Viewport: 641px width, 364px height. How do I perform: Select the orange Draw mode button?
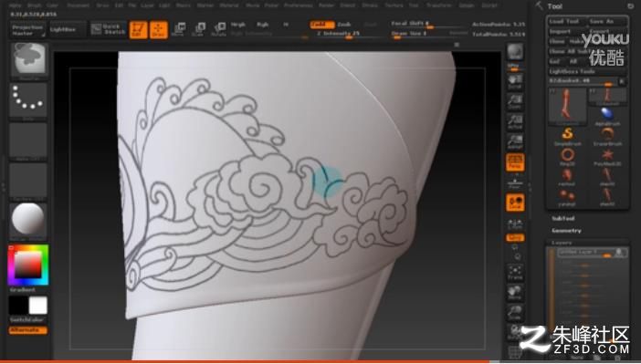[159, 30]
